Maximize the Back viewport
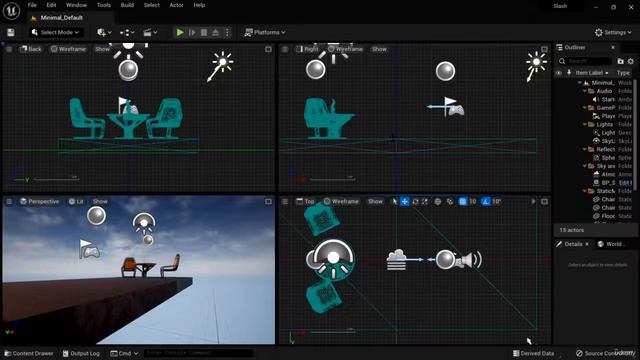This screenshot has width=640, height=360. 268,49
